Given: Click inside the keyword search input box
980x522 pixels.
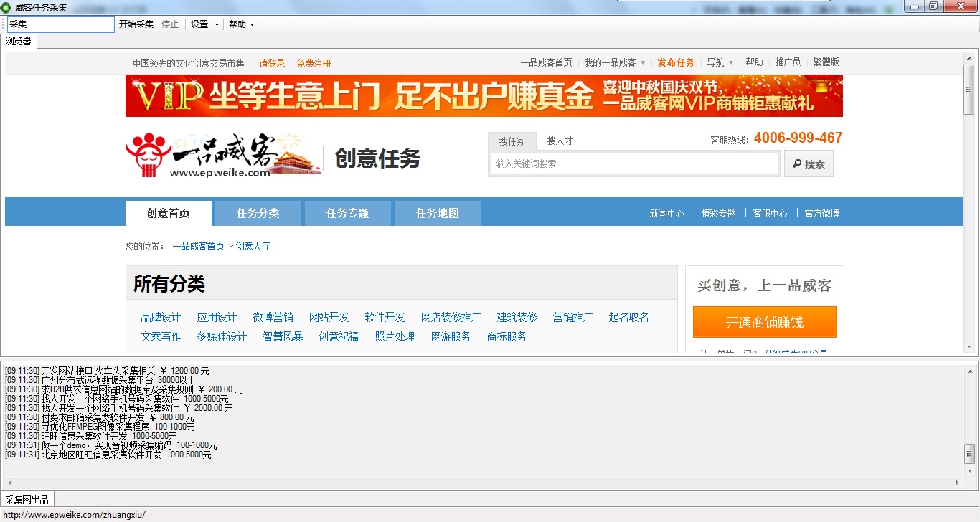Looking at the screenshot, I should point(634,163).
